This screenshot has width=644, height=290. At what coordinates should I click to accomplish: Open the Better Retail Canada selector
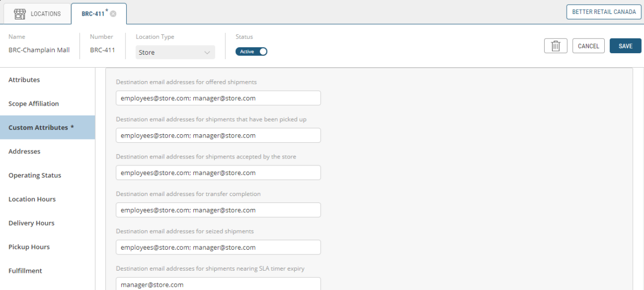pos(604,12)
